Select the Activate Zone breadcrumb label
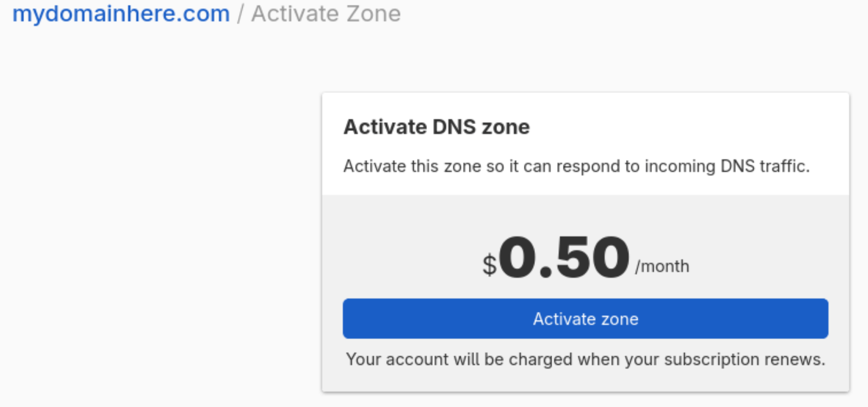The image size is (868, 407). (326, 14)
